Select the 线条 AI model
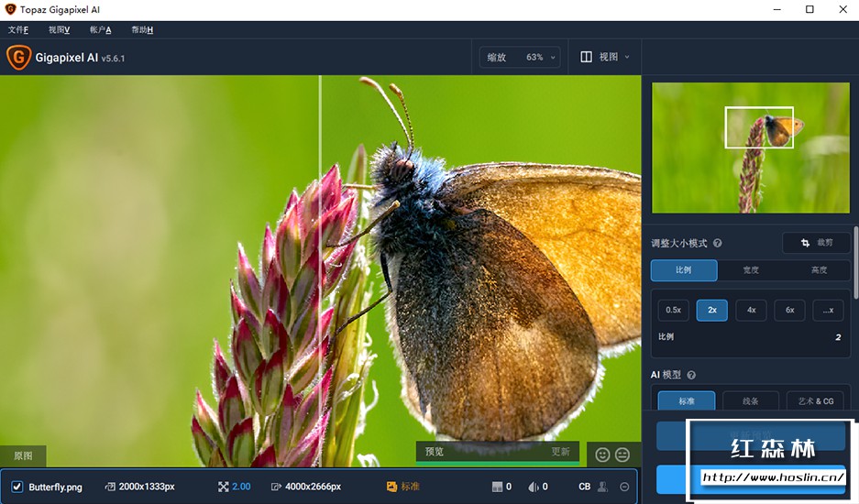Viewport: 859px width, 504px height. (751, 400)
